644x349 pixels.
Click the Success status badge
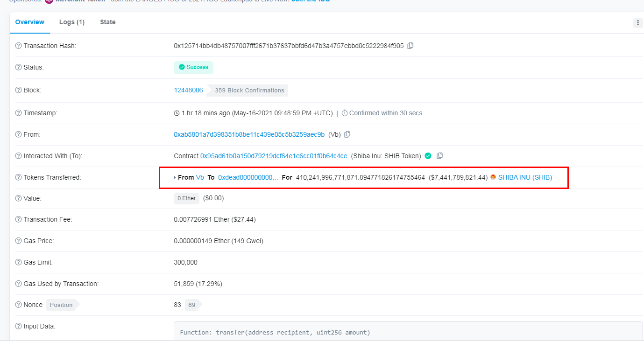pyautogui.click(x=193, y=67)
